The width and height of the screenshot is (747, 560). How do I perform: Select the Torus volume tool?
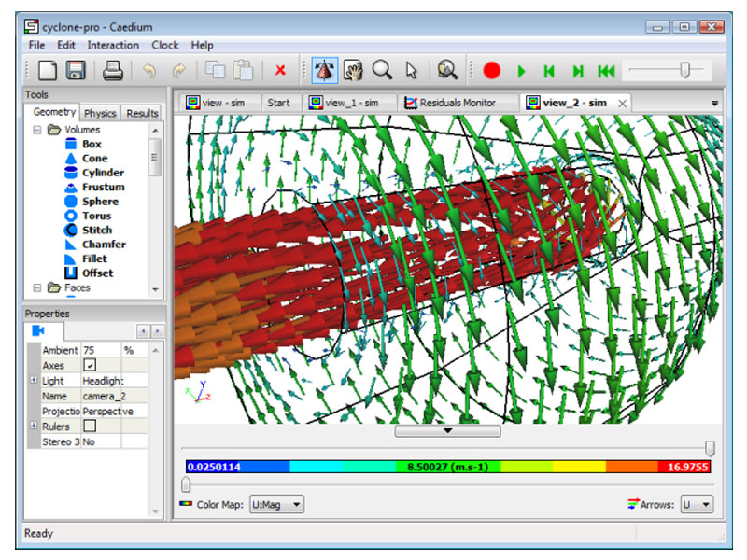pos(96,216)
